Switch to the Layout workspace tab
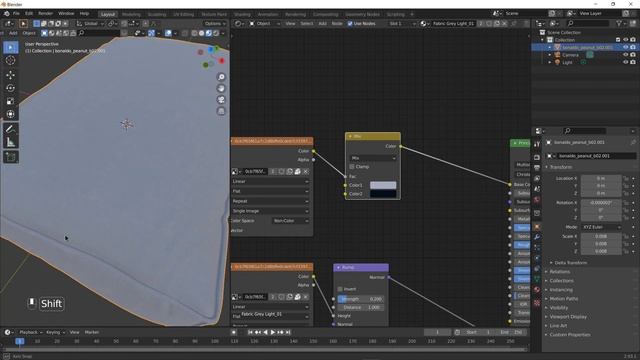This screenshot has width=640, height=360. coord(108,14)
